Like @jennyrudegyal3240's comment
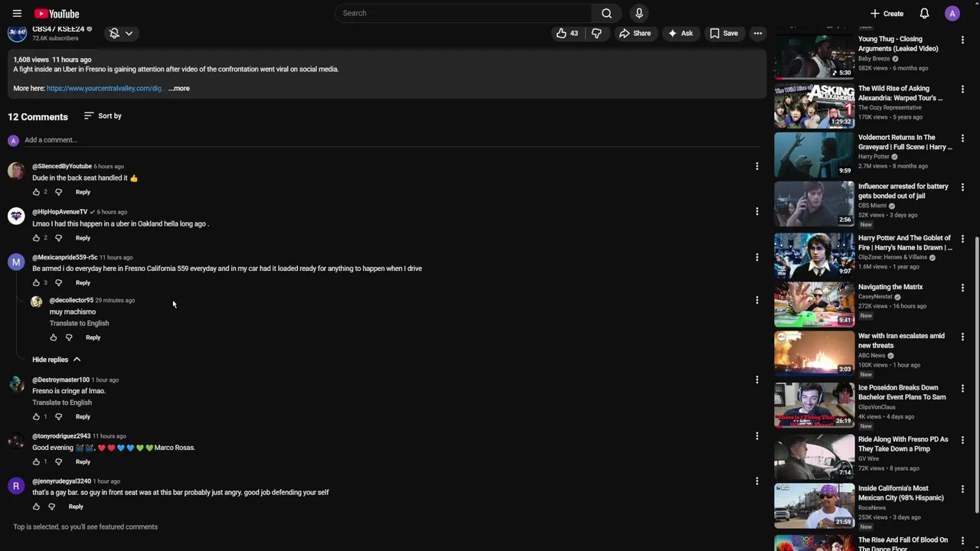 point(36,507)
